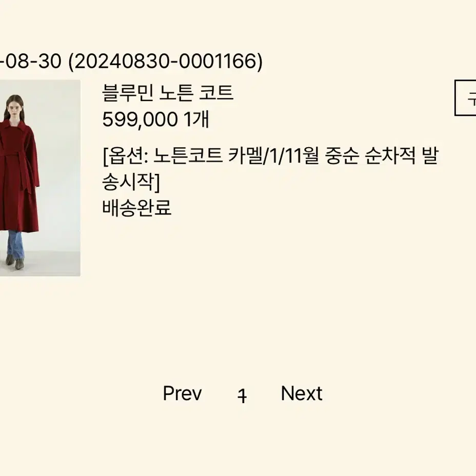
Task: Open the red coat product thumbnail
Action: [x=40, y=178]
